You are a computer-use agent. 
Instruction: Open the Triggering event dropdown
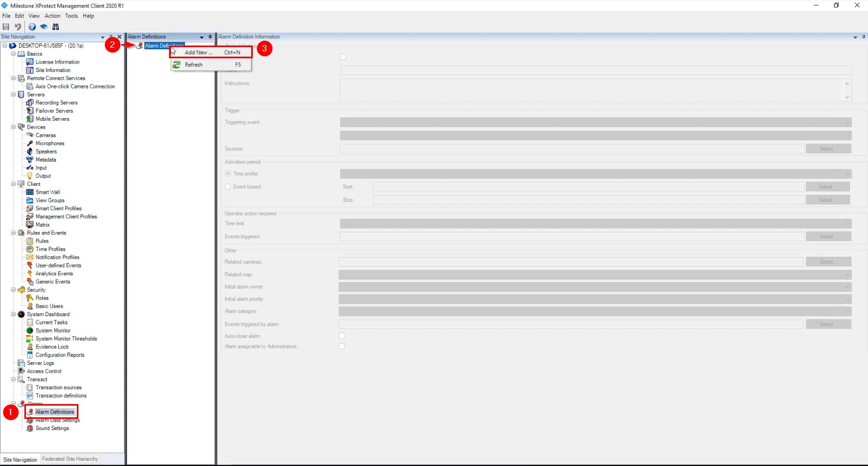click(596, 122)
